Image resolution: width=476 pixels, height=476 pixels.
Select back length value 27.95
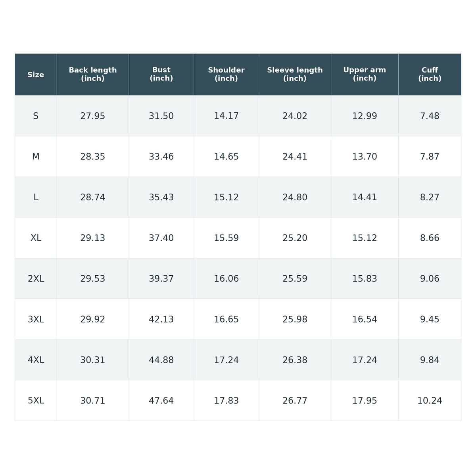(93, 116)
